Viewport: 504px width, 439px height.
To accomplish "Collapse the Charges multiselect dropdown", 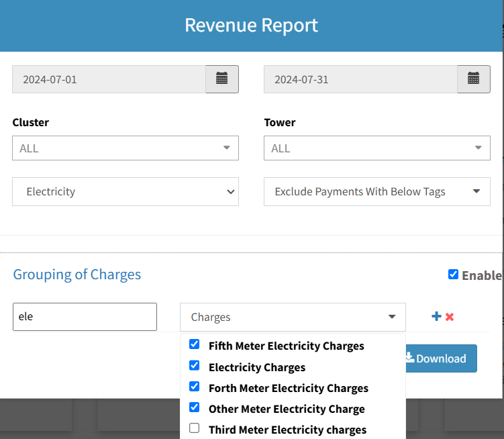I will coord(293,317).
